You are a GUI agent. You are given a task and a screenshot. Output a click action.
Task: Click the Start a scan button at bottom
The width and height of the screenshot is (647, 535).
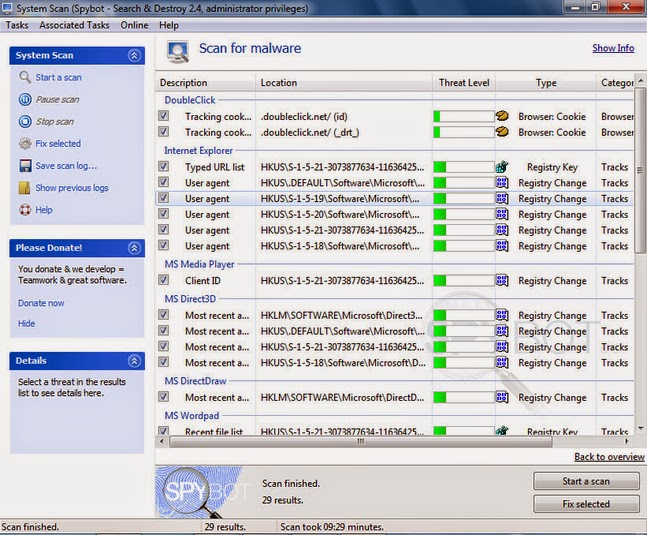(586, 481)
